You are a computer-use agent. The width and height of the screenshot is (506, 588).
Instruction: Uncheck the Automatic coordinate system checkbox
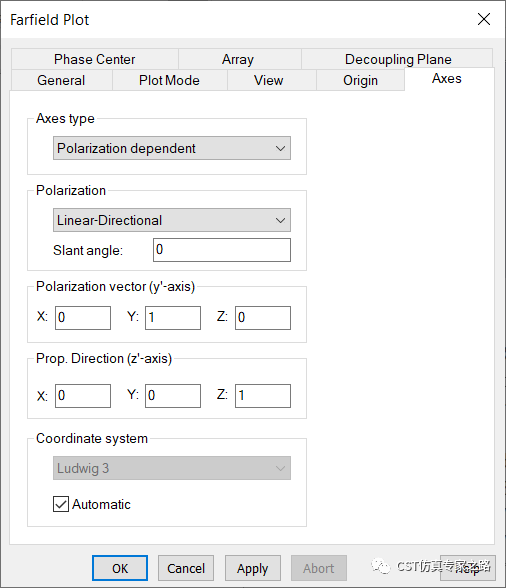click(61, 504)
